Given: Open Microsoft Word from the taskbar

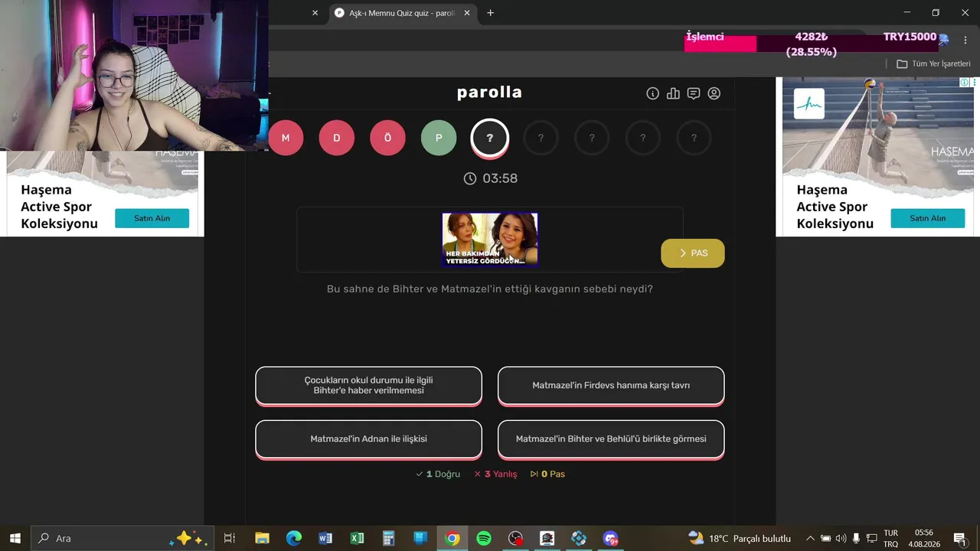Looking at the screenshot, I should (x=325, y=538).
